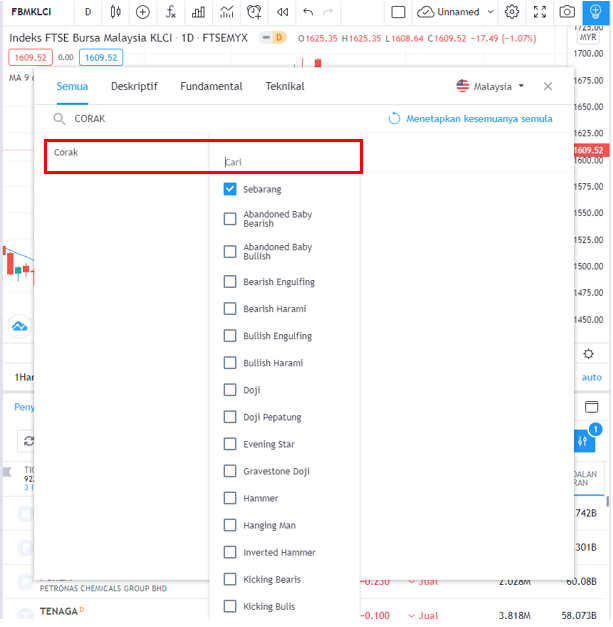This screenshot has width=613, height=627.
Task: Check the Bearish Engulfing option
Action: (230, 282)
